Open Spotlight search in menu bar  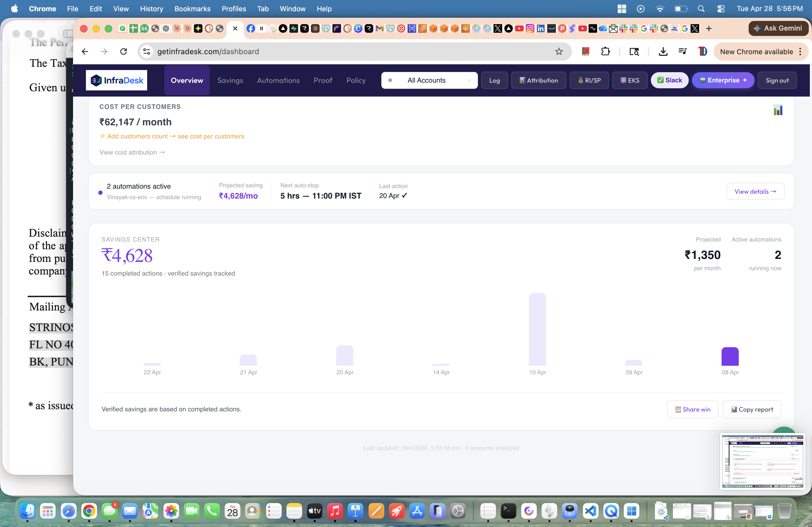pos(701,9)
